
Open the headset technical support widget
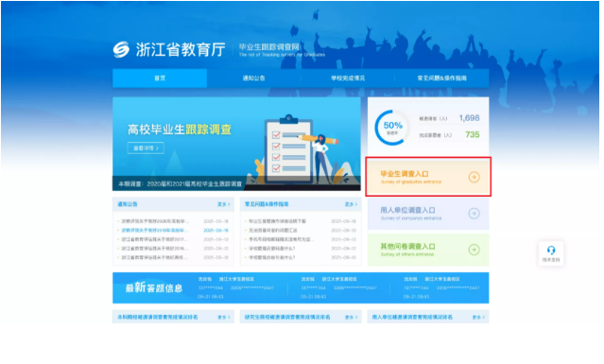point(551,253)
